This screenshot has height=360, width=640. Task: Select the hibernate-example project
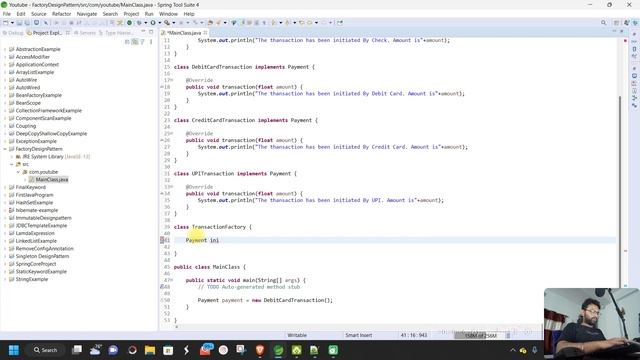tap(37, 210)
